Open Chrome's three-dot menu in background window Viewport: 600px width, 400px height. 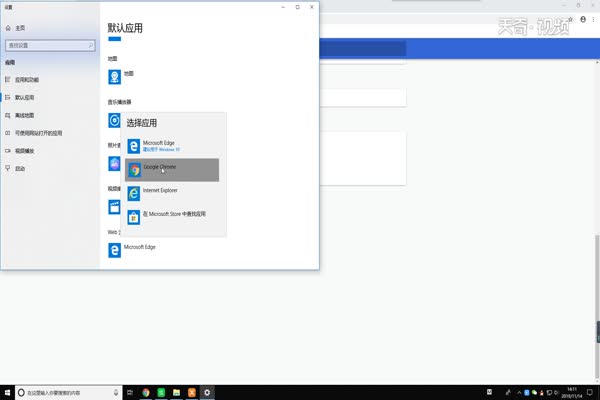(x=593, y=19)
